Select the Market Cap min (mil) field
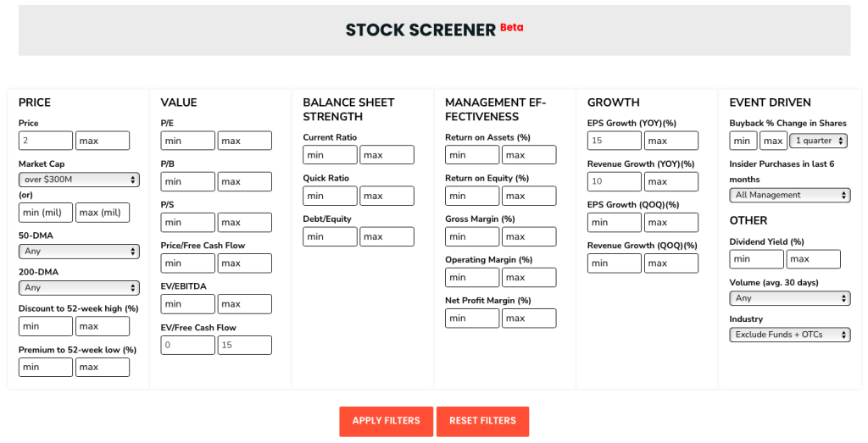Image resolution: width=868 pixels, height=443 pixels. tap(46, 213)
